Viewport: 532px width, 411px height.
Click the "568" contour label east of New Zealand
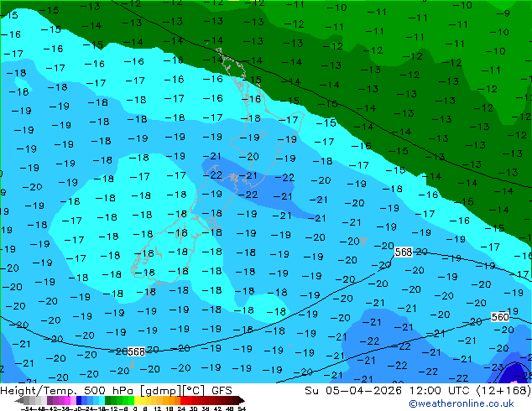click(x=404, y=252)
